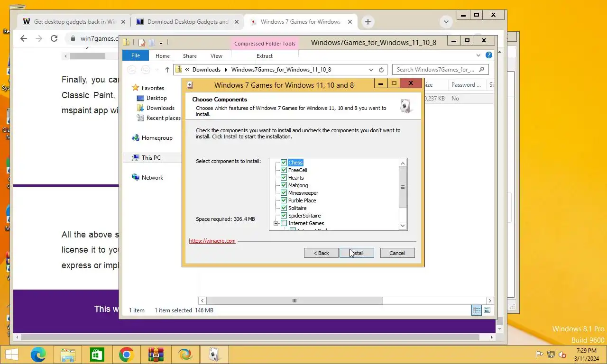Sort by the Password column header

pyautogui.click(x=467, y=85)
